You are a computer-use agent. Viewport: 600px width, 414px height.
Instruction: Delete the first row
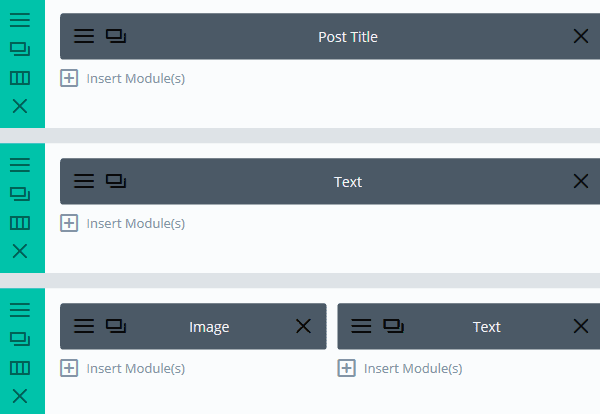20,106
